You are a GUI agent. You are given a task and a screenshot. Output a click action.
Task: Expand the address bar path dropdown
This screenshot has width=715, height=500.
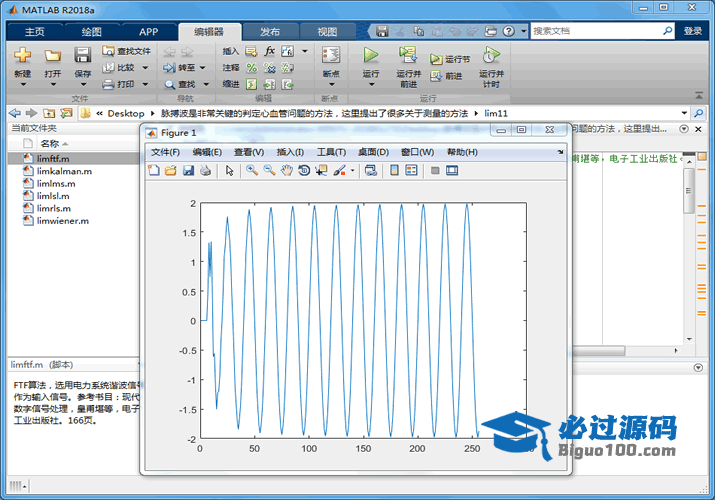pos(684,113)
